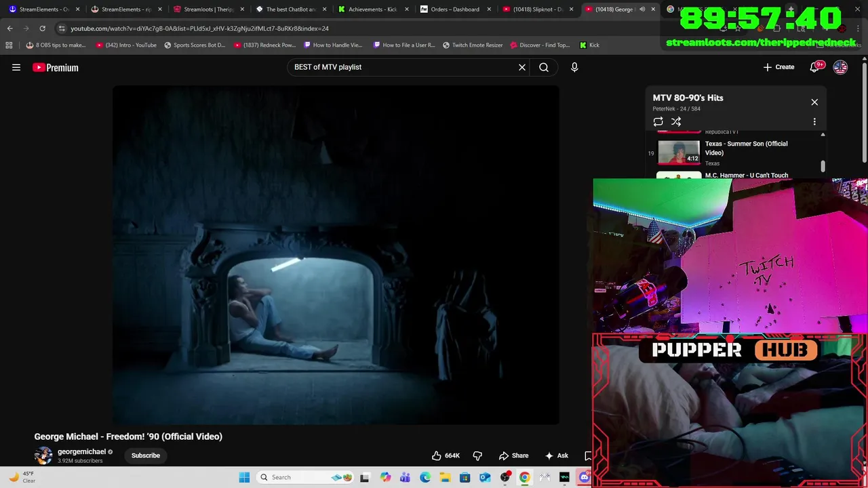The height and width of the screenshot is (488, 868).
Task: Open Microsoft Teams on the taskbar
Action: [405, 477]
